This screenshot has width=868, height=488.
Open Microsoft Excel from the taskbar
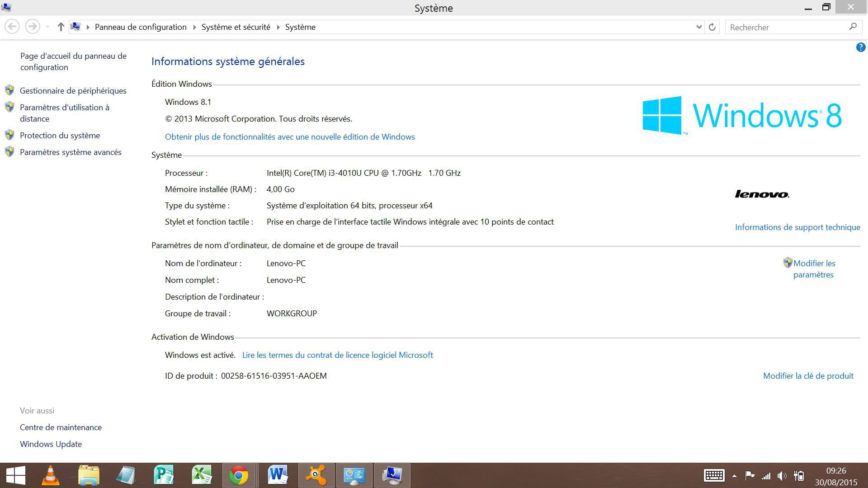[x=202, y=475]
